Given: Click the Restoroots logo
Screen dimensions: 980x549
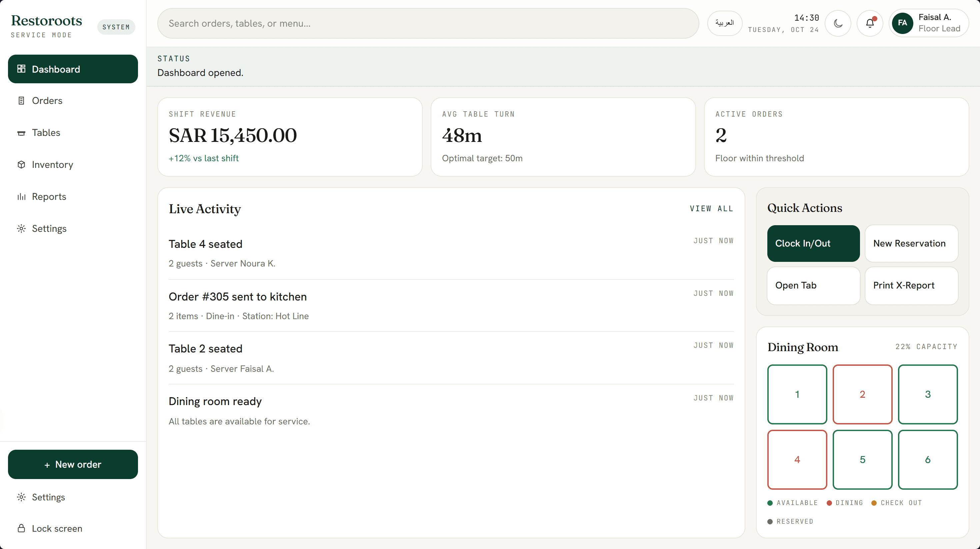Looking at the screenshot, I should point(46,21).
